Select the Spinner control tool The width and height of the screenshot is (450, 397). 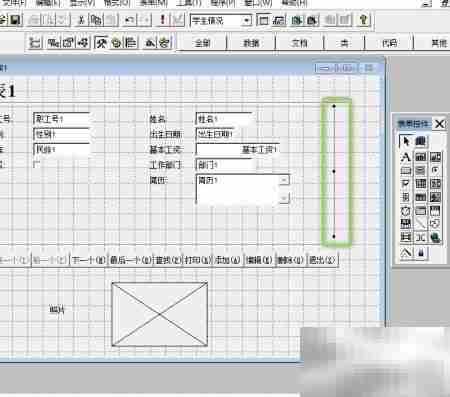coord(406,197)
